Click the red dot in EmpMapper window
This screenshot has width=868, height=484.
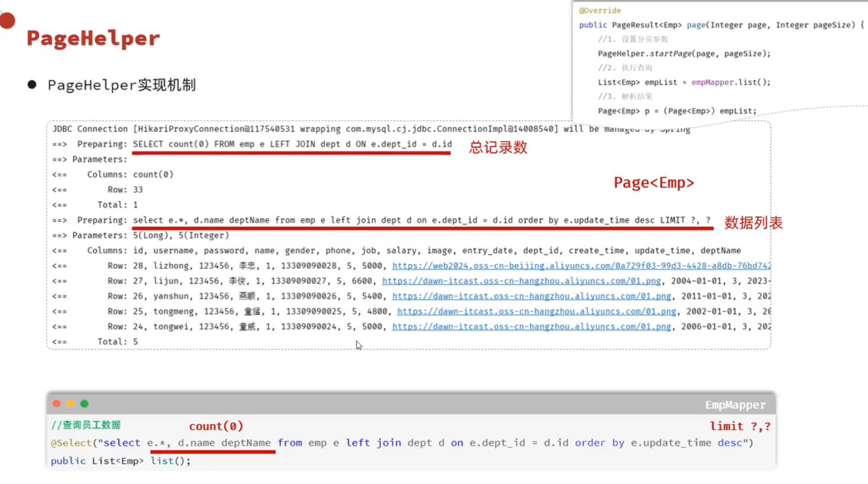pos(57,404)
